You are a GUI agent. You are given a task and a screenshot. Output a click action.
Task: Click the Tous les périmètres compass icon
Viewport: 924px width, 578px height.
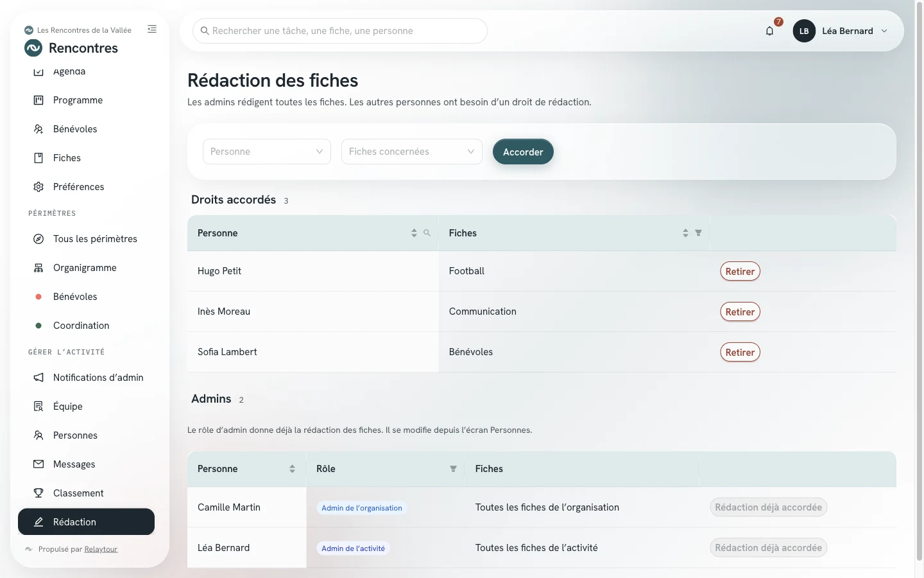coord(38,239)
